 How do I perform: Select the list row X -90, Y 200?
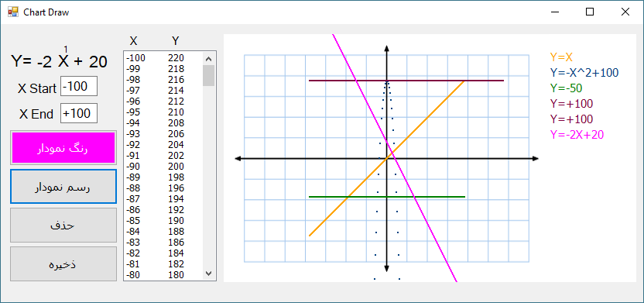pos(163,167)
